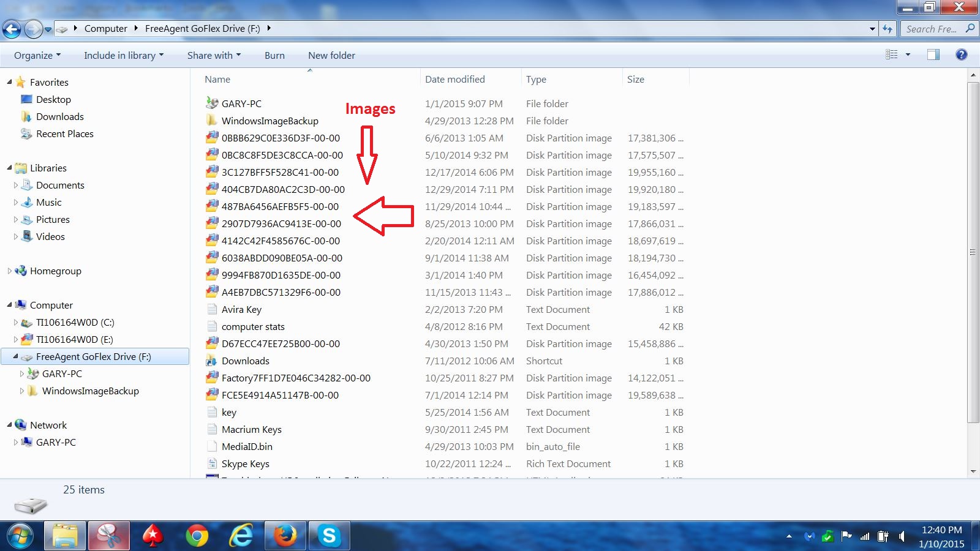Viewport: 980px width, 551px height.
Task: Select the 6038ABDD090BE05A-00-00 image file icon
Action: point(212,257)
